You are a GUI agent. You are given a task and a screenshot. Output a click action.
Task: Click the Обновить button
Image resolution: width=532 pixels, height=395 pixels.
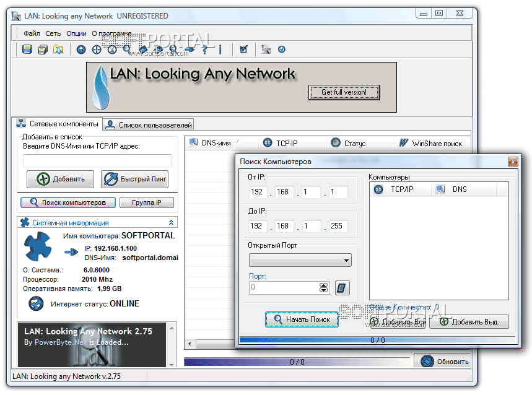click(443, 362)
